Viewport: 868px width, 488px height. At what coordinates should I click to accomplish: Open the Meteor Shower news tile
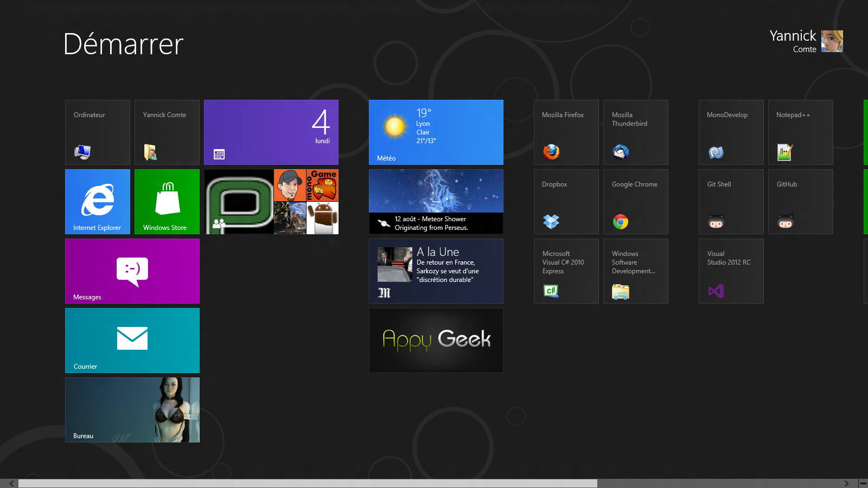pos(436,202)
